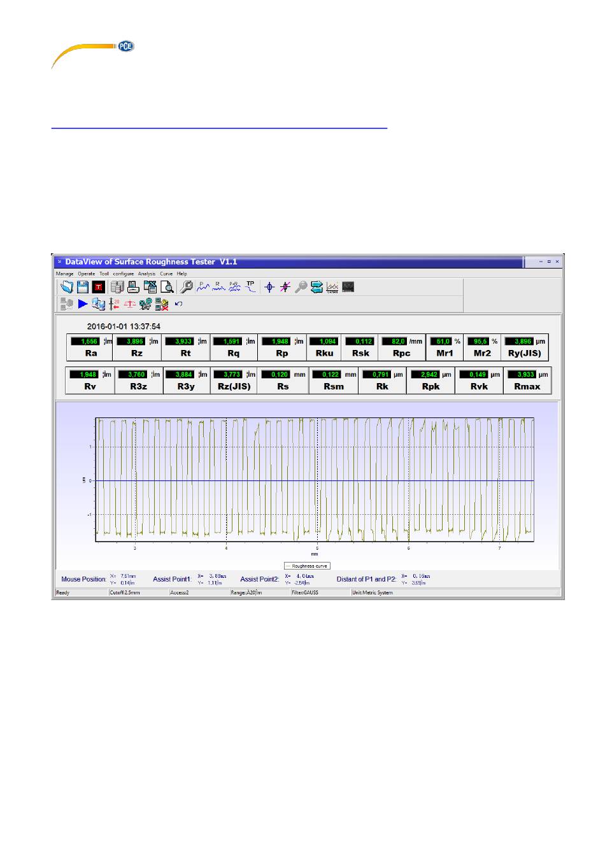This screenshot has height=868, width=605.
Task: Click the black oscilloscope waveform icon
Action: point(348,287)
